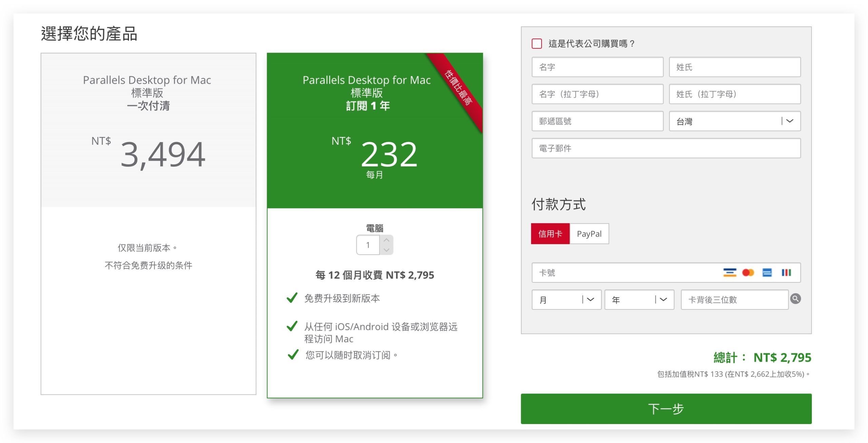Click the Mastercard logo icon
This screenshot has height=443, width=868.
(x=748, y=273)
